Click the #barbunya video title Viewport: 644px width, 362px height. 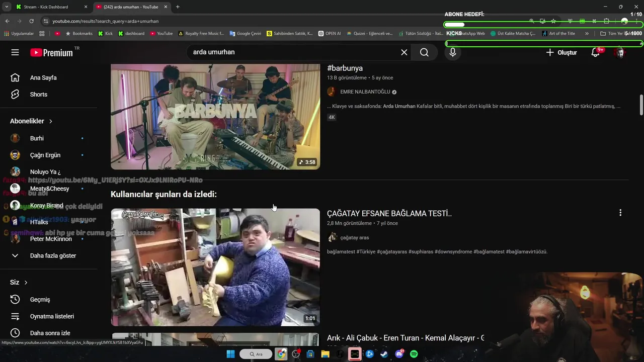345,68
